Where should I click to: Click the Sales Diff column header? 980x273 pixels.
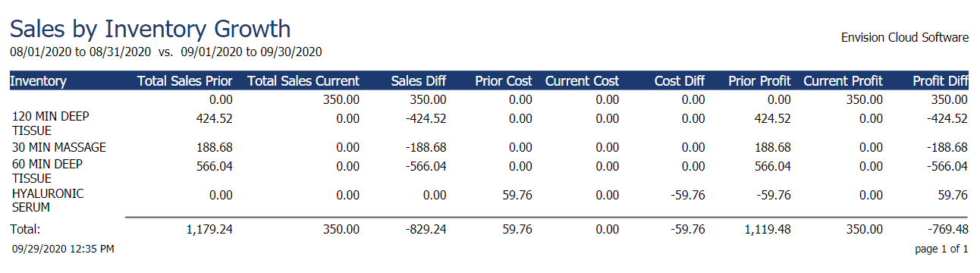[419, 81]
